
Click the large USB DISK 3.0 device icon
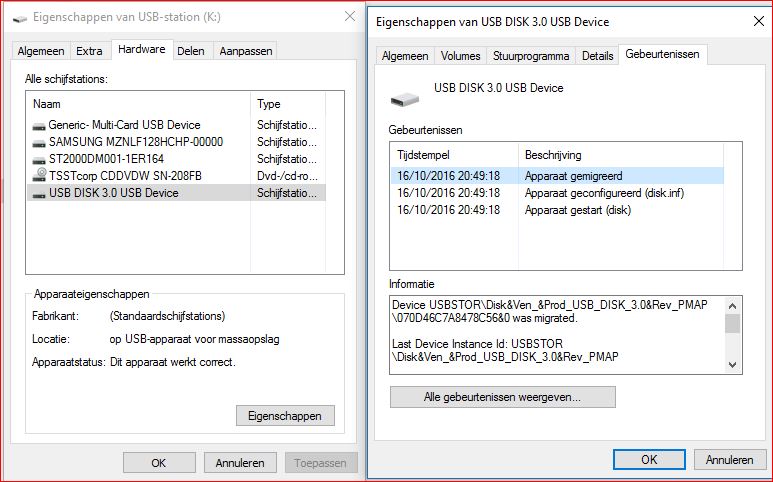point(405,97)
